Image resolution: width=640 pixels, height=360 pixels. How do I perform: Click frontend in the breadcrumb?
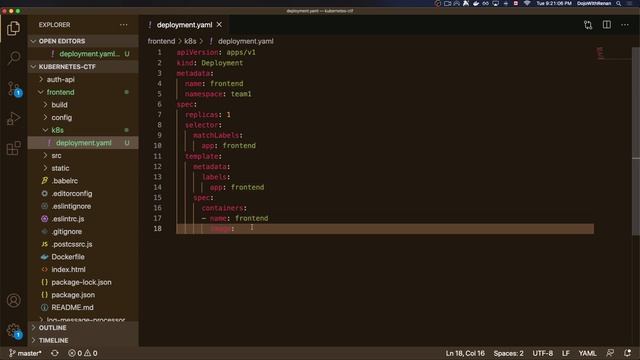click(x=161, y=41)
